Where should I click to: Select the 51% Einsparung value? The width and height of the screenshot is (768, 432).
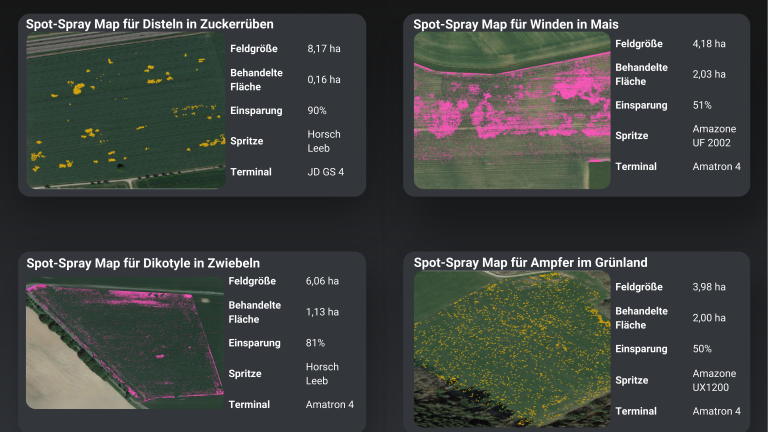coord(702,105)
